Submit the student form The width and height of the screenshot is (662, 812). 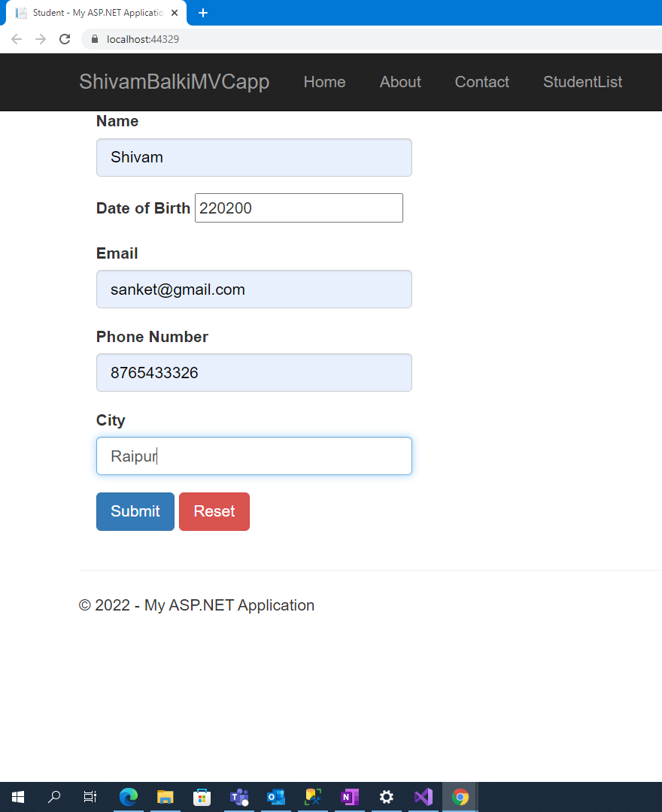tap(135, 512)
